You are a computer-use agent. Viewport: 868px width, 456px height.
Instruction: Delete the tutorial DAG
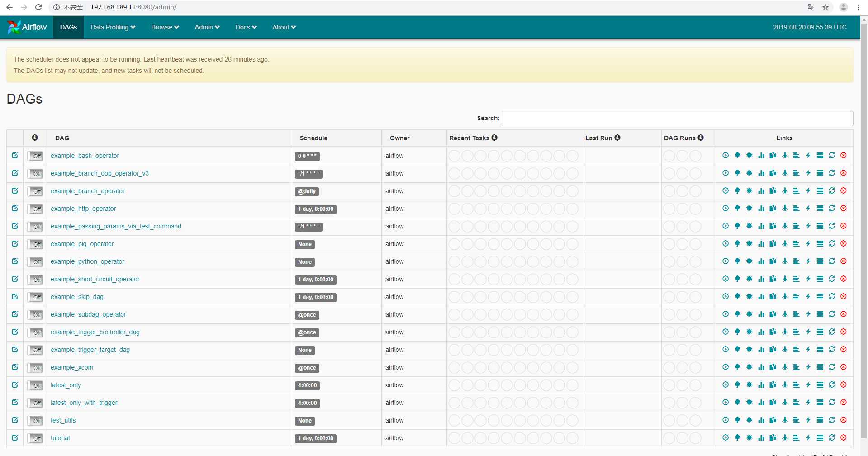click(843, 437)
